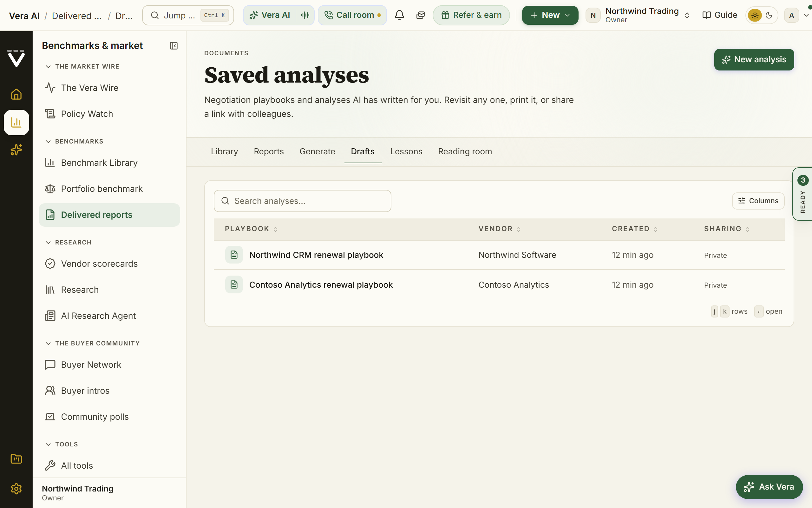Switch to Reading room tab

pyautogui.click(x=465, y=151)
